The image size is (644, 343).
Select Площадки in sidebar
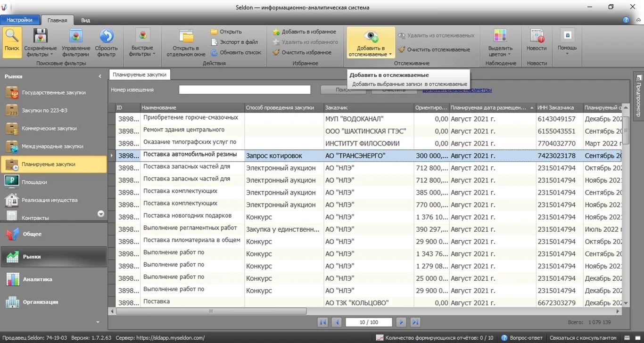click(54, 182)
